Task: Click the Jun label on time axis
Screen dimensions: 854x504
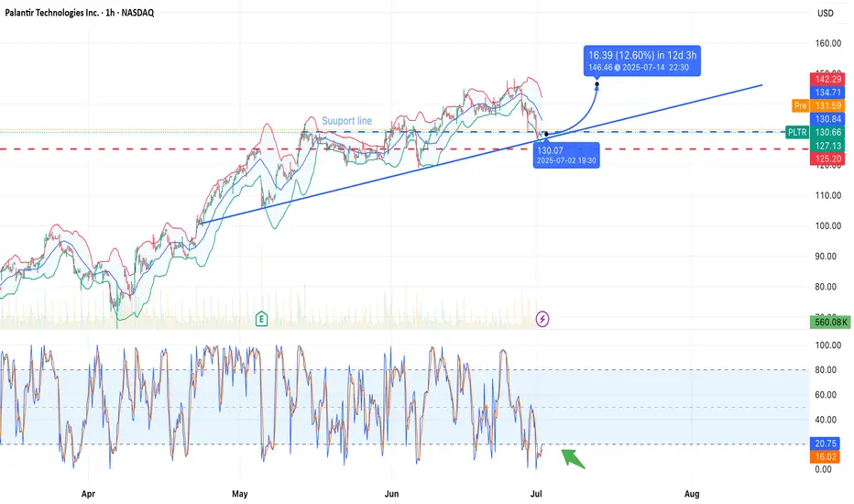Action: (x=391, y=494)
